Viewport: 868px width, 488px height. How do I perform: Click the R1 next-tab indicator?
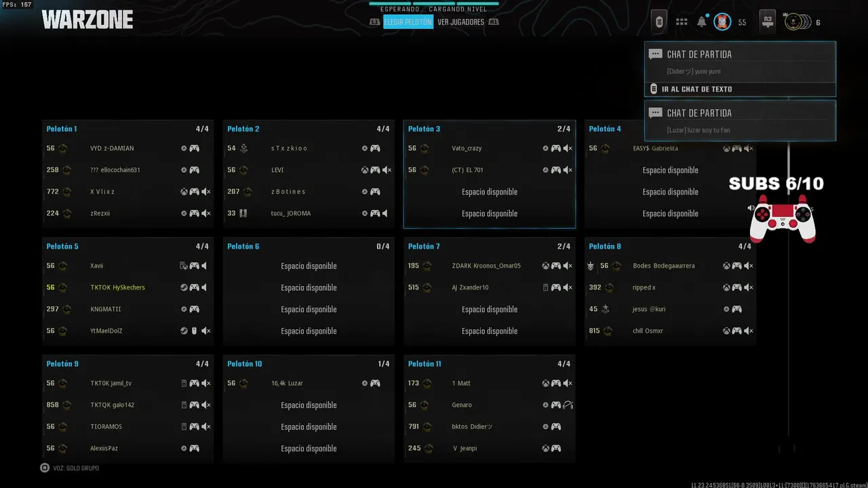(494, 22)
